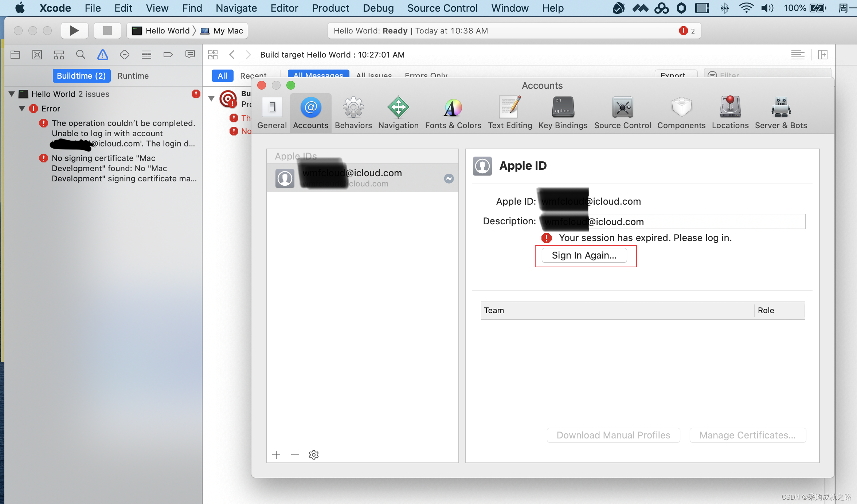Screen dimensions: 857x504
Task: Collapse the Error group
Action: 22,109
